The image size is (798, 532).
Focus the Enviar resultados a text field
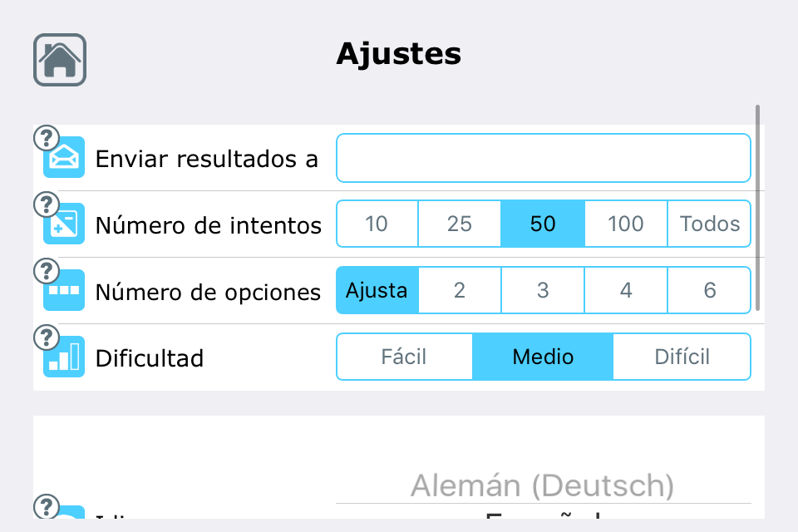point(543,158)
